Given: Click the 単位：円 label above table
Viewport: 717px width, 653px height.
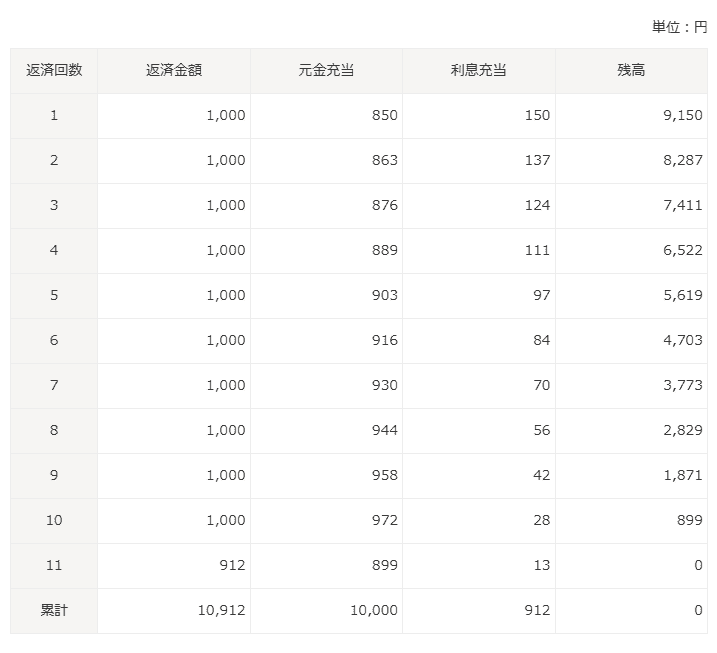Looking at the screenshot, I should [679, 27].
